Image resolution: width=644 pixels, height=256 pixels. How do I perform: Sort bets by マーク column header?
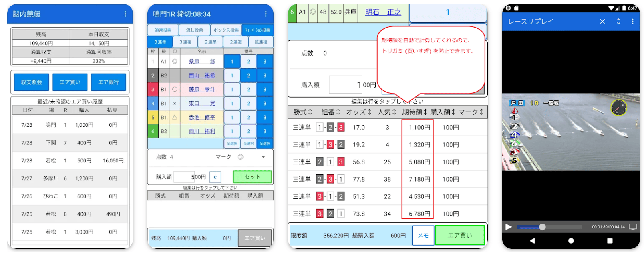point(471,112)
